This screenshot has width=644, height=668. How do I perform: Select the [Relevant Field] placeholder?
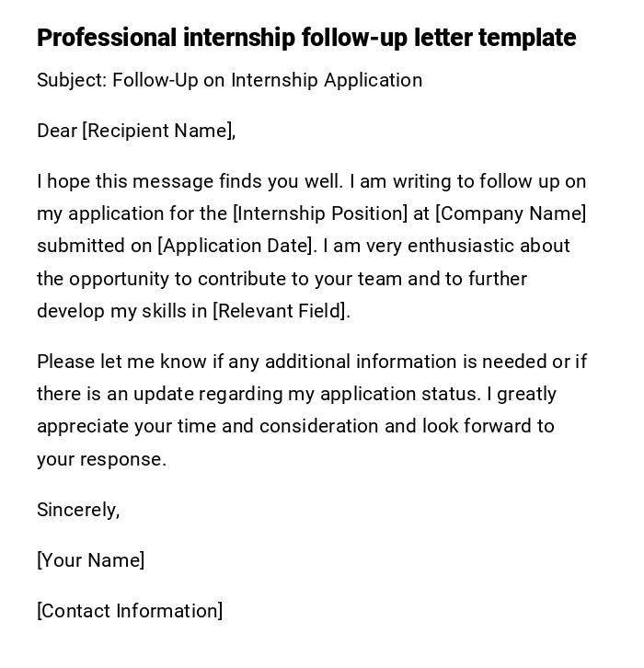tap(281, 311)
